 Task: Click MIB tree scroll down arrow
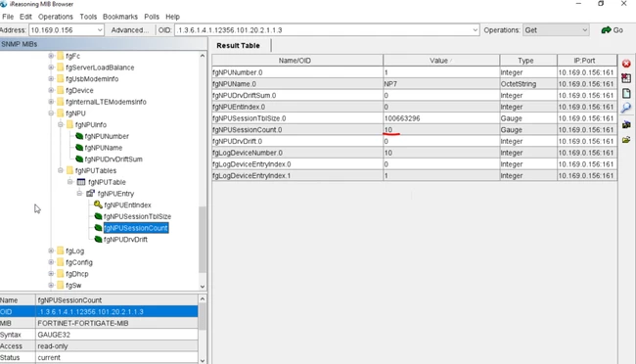203,286
